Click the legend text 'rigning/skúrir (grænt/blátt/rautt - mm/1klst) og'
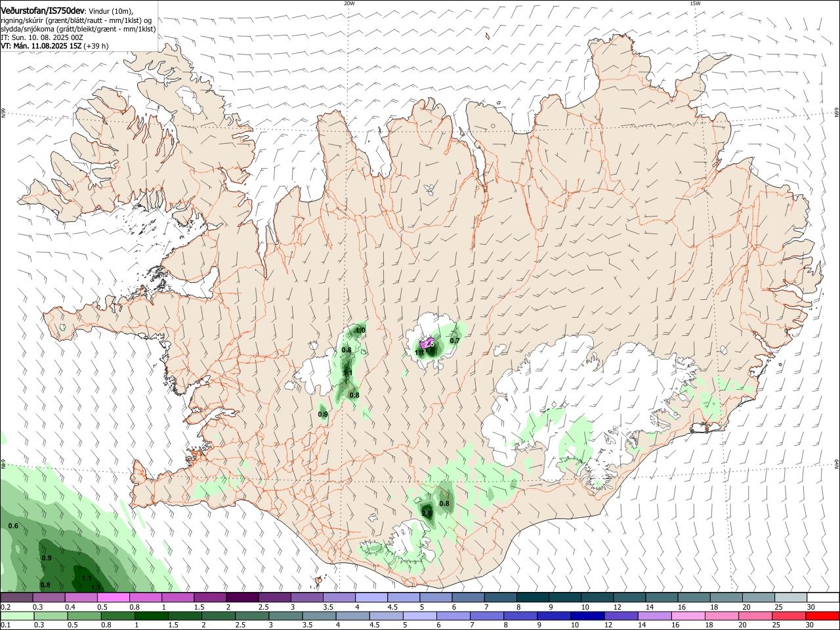 [x=76, y=20]
